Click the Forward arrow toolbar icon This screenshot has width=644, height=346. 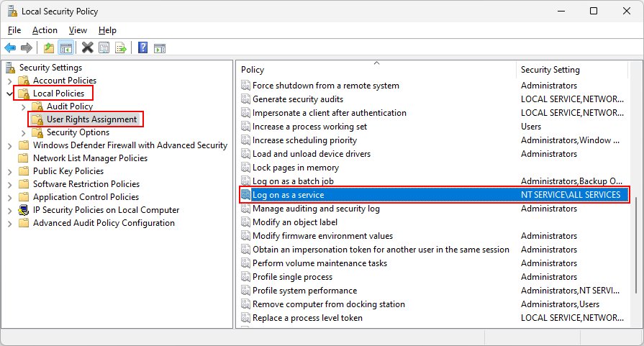(27, 48)
